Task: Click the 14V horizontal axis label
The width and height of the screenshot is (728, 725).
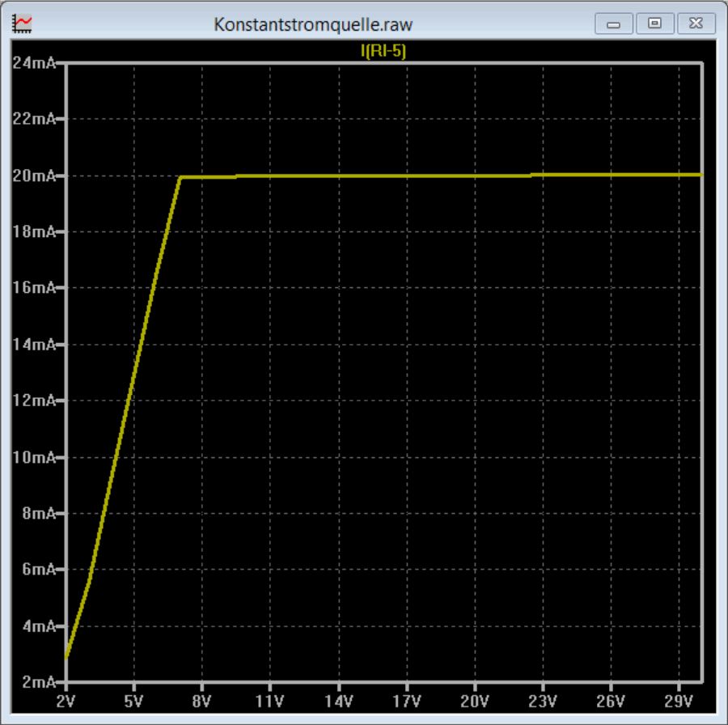Action: click(x=338, y=701)
